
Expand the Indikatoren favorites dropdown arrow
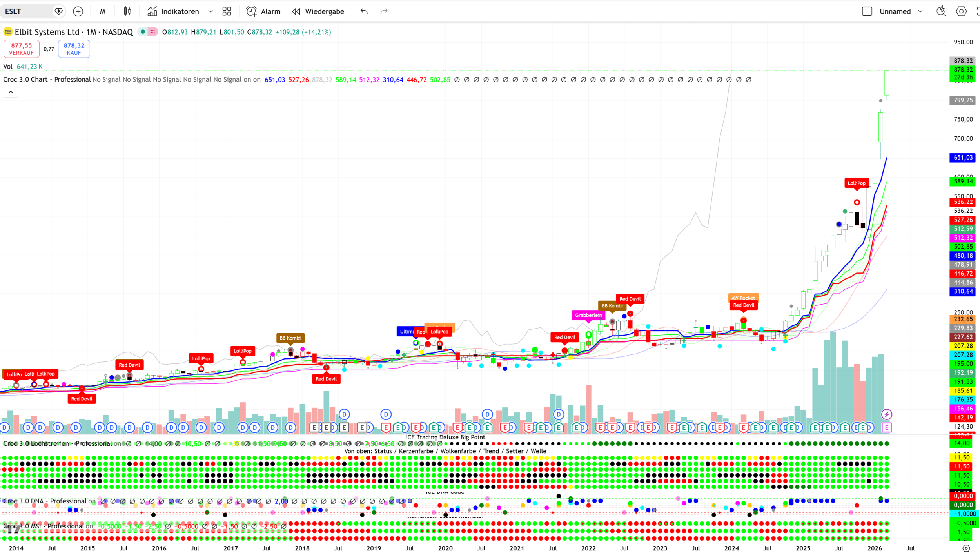click(x=211, y=11)
